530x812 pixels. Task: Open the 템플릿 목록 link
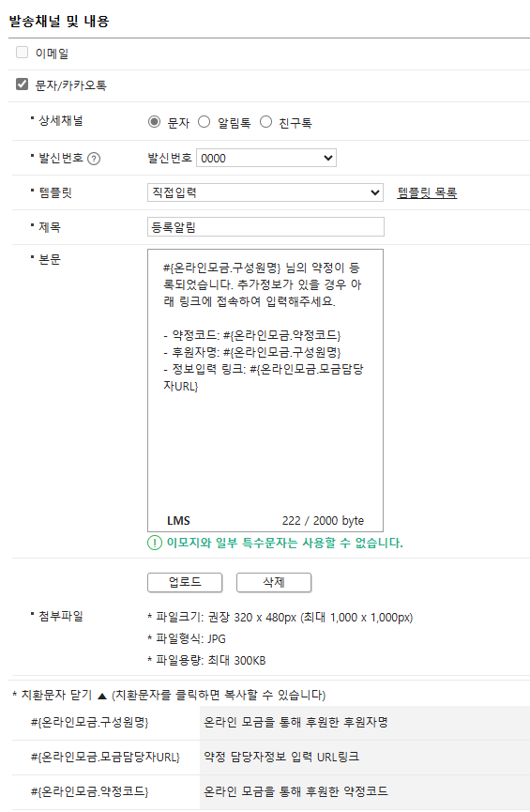point(427,193)
